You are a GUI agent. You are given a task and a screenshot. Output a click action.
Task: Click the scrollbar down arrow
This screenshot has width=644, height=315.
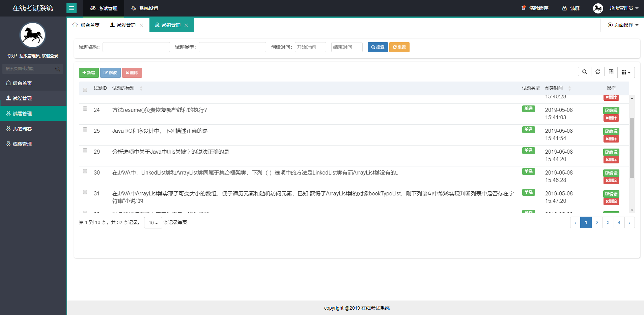pyautogui.click(x=632, y=210)
